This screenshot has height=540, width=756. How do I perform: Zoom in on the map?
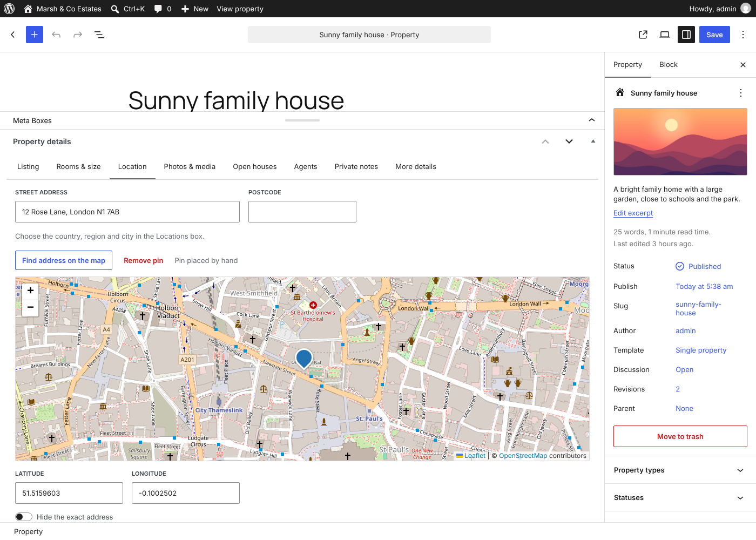point(31,291)
